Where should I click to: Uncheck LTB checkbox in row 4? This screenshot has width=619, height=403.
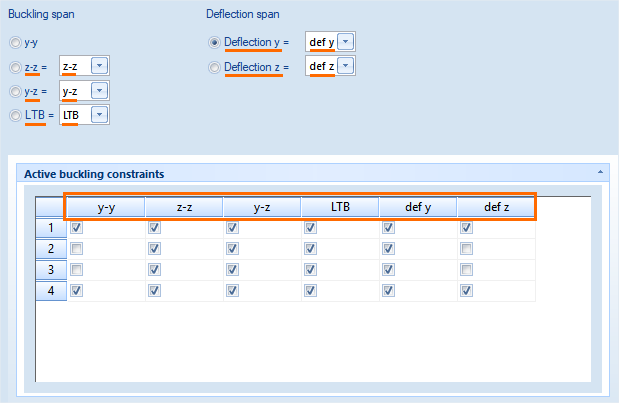pyautogui.click(x=310, y=291)
